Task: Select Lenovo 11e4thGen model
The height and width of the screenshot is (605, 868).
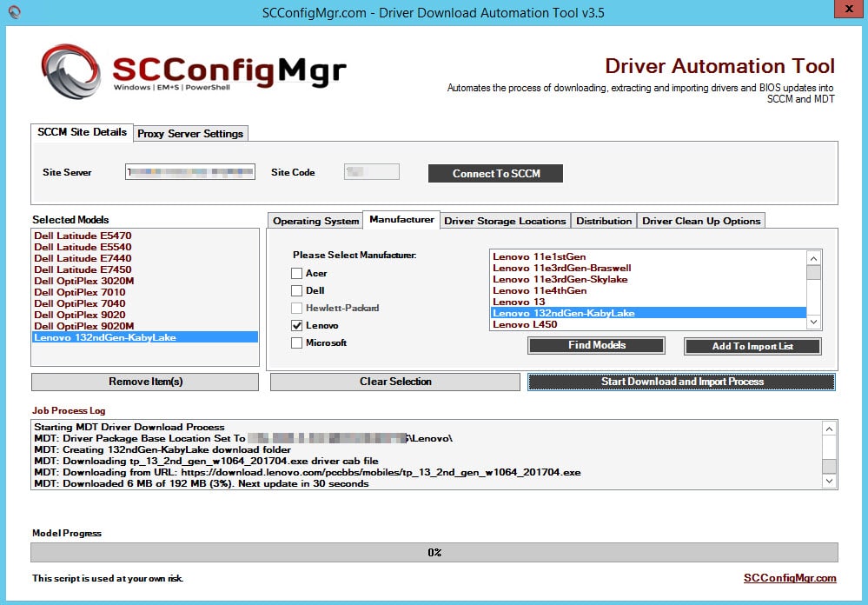Action: point(648,291)
